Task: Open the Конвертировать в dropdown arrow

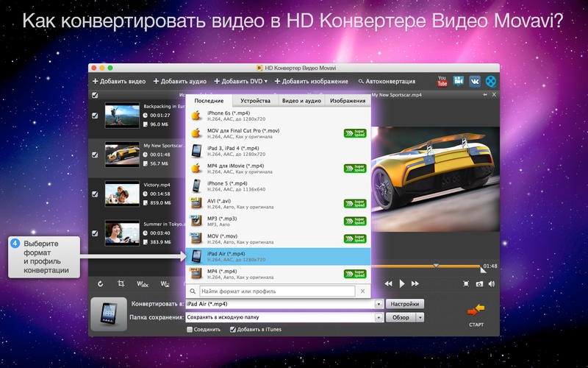Action: coord(379,304)
